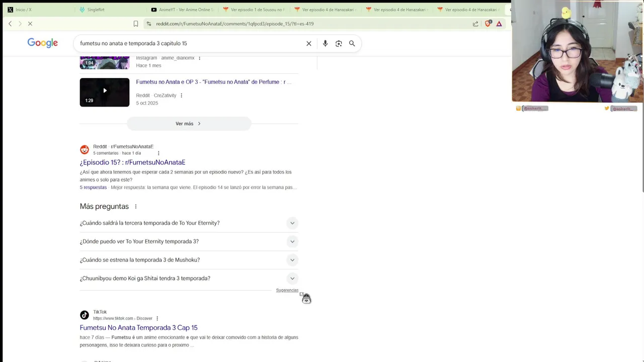Switch to Ver episodio 1 de Sousou tab
The image size is (644, 362).
254,10
